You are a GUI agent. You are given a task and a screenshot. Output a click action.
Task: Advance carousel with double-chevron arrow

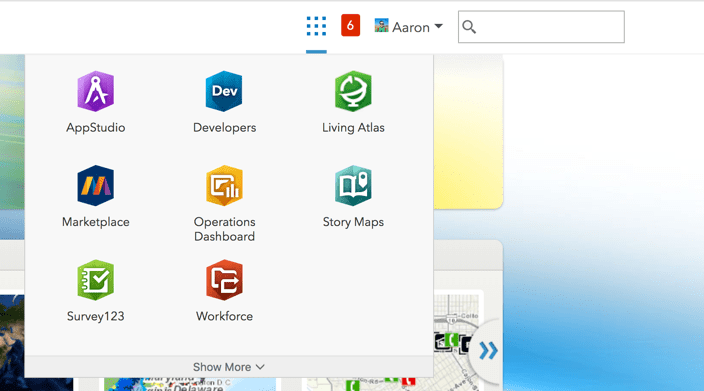click(488, 351)
